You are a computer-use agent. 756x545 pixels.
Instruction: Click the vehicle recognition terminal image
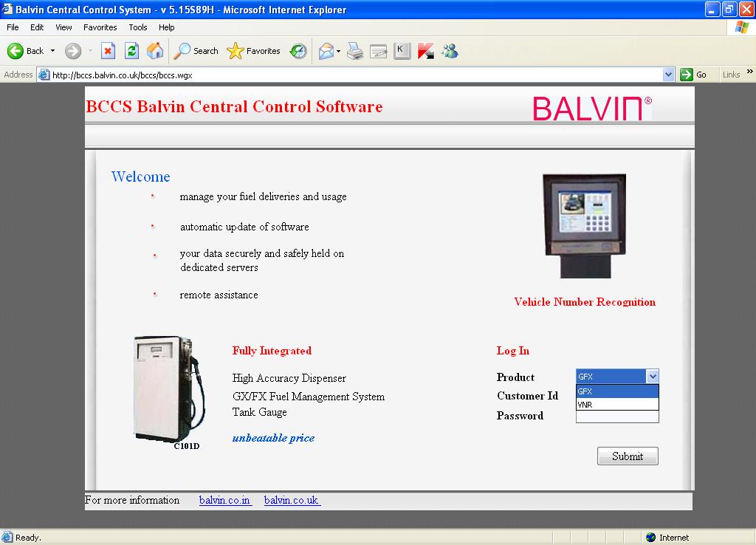585,226
